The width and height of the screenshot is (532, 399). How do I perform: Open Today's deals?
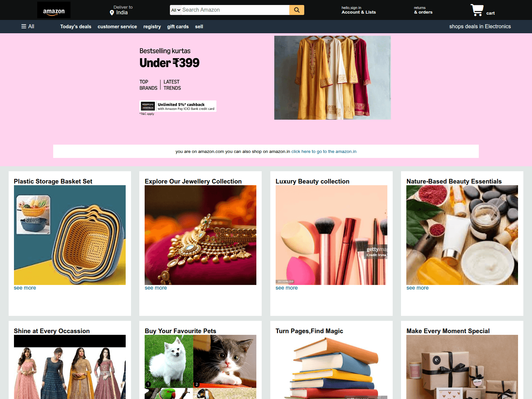click(x=76, y=27)
